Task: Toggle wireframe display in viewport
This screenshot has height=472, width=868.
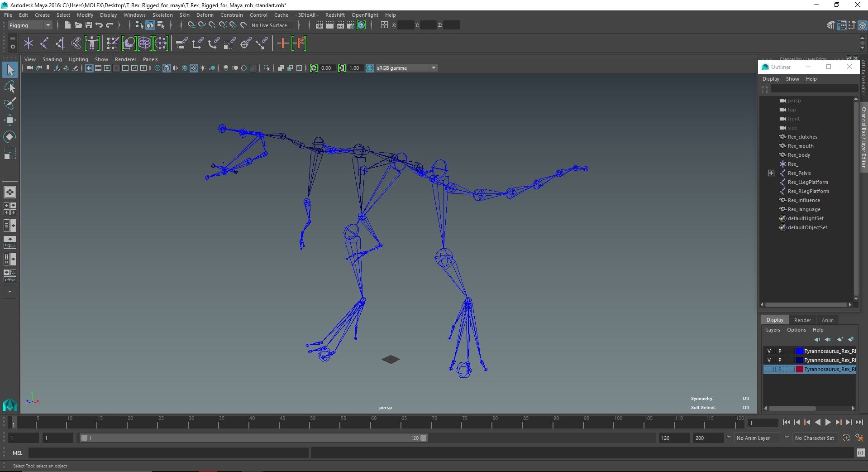Action: [x=157, y=68]
